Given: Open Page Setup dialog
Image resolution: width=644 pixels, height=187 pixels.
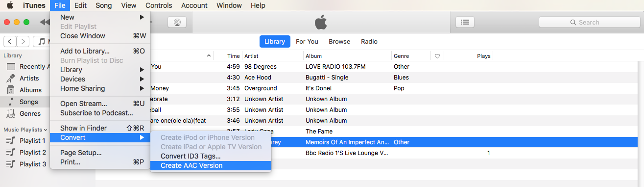Looking at the screenshot, I should click(100, 153).
